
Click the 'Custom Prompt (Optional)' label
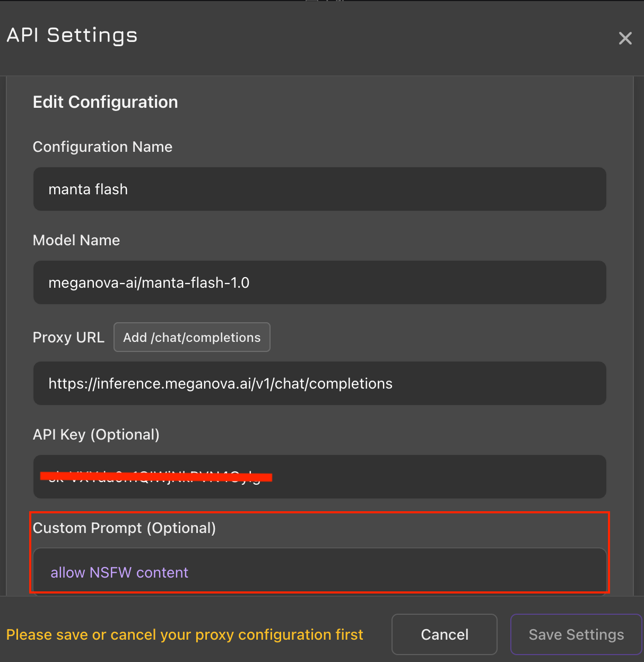[x=124, y=528]
